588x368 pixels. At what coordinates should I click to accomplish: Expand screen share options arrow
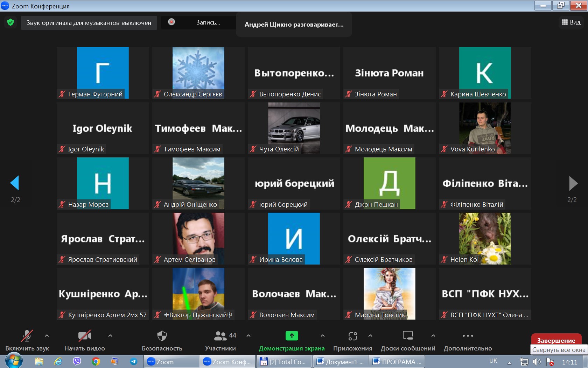(x=323, y=336)
